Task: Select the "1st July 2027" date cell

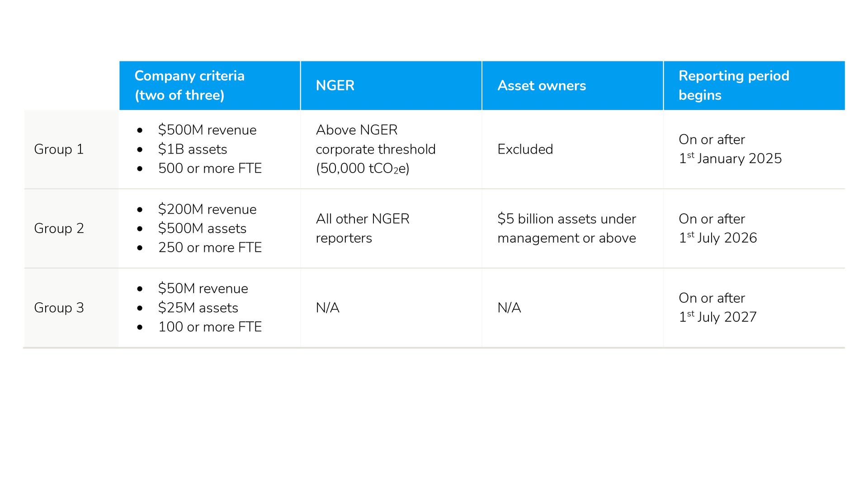Action: tap(718, 308)
